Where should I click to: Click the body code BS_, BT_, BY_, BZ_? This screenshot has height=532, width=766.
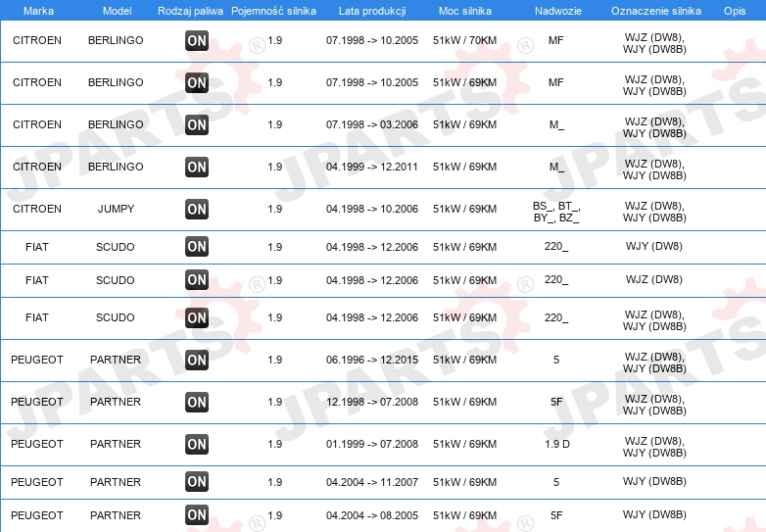click(x=556, y=212)
